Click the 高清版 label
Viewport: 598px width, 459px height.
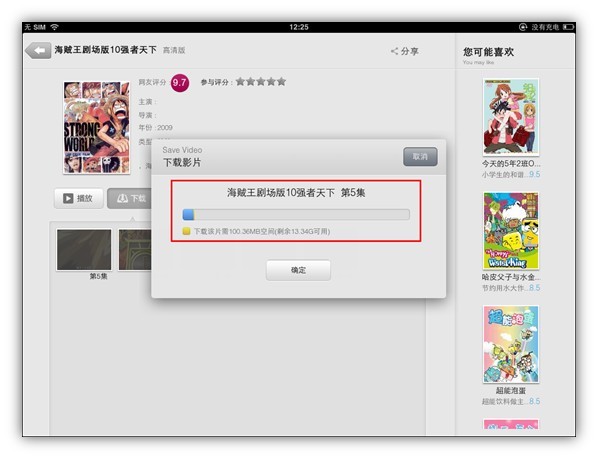tap(174, 50)
